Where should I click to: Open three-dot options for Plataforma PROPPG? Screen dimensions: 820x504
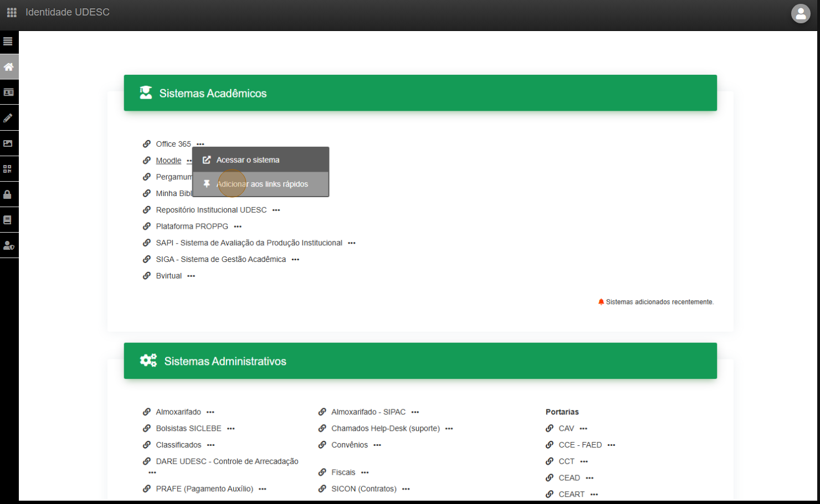coord(238,227)
